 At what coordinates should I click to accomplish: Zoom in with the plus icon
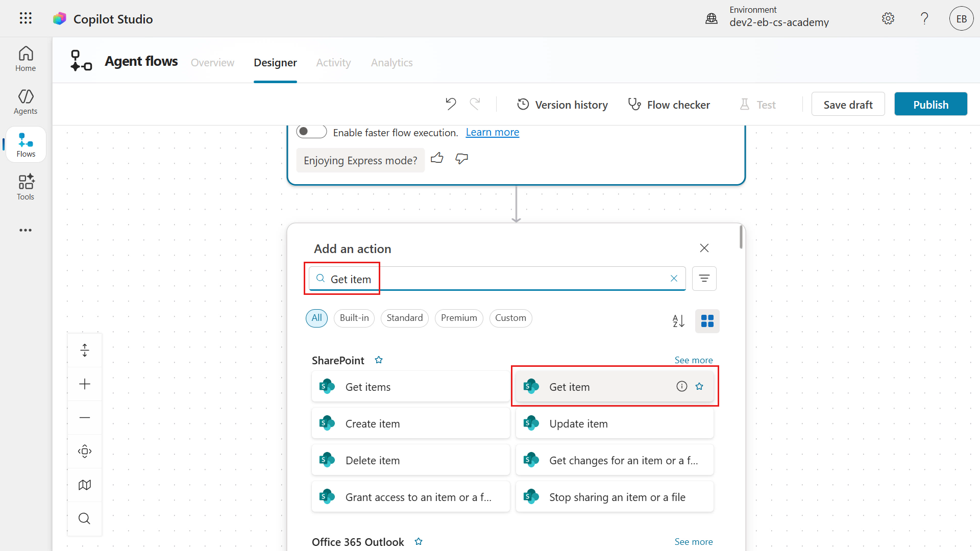pyautogui.click(x=85, y=384)
